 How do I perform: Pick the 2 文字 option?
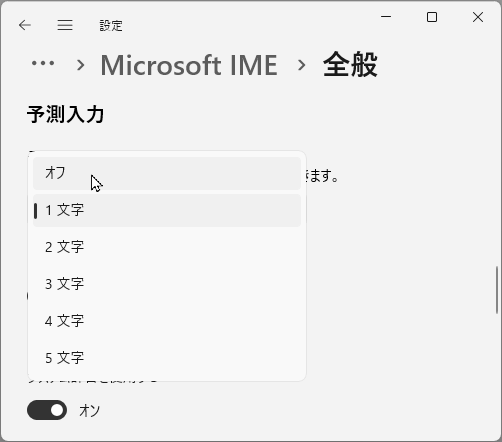pyautogui.click(x=167, y=247)
